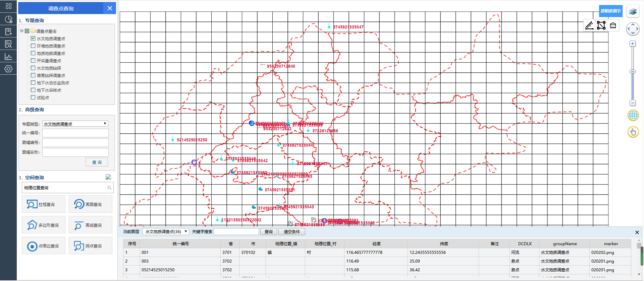Image resolution: width=644 pixels, height=281 pixels.
Task: Open the line chart sidebar icon
Action: (x=8, y=57)
